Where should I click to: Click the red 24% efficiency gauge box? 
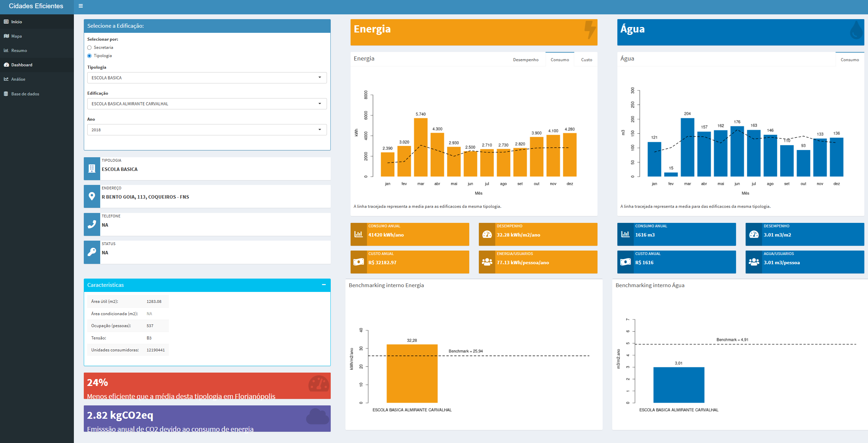[207, 386]
